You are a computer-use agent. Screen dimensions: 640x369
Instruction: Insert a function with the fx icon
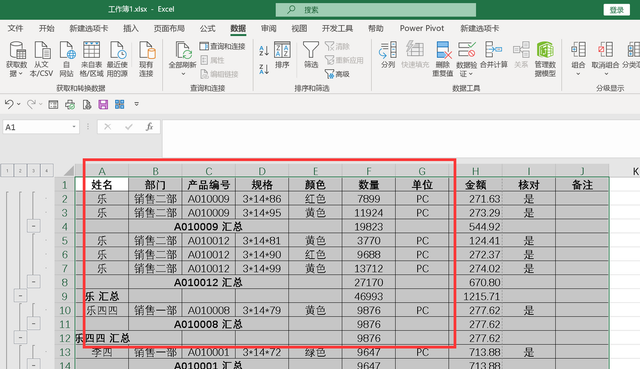(149, 127)
